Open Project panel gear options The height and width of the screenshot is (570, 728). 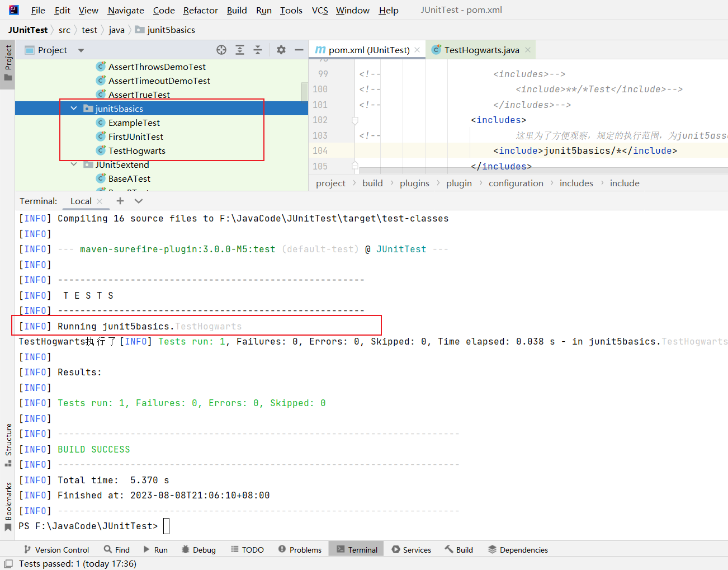[281, 50]
